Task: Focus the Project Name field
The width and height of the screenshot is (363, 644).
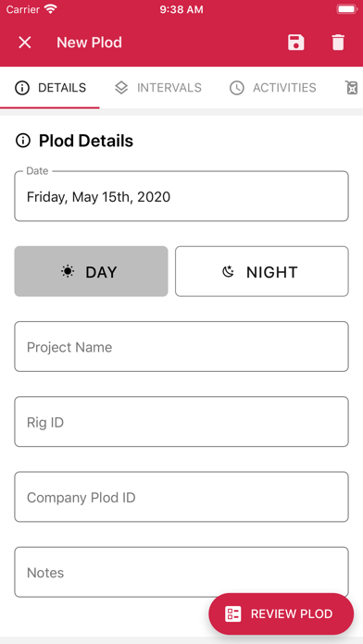Action: tap(181, 347)
